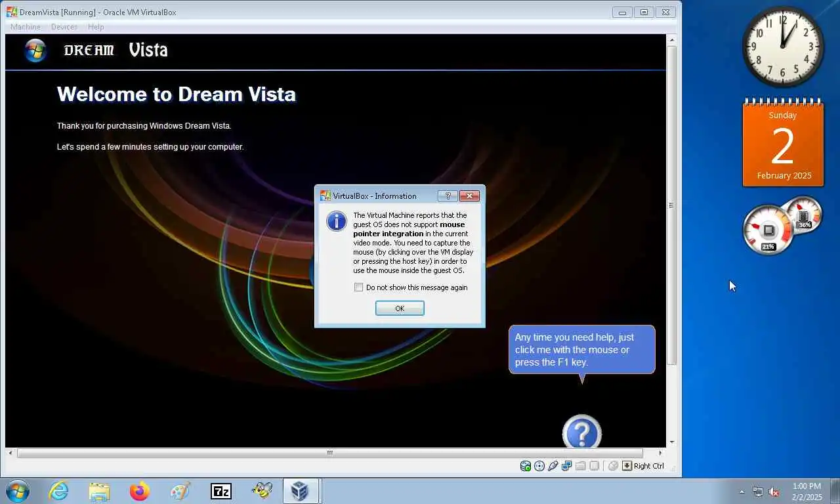The image size is (840, 504).
Task: Click the shared folders status bar icon
Action: [x=581, y=466]
